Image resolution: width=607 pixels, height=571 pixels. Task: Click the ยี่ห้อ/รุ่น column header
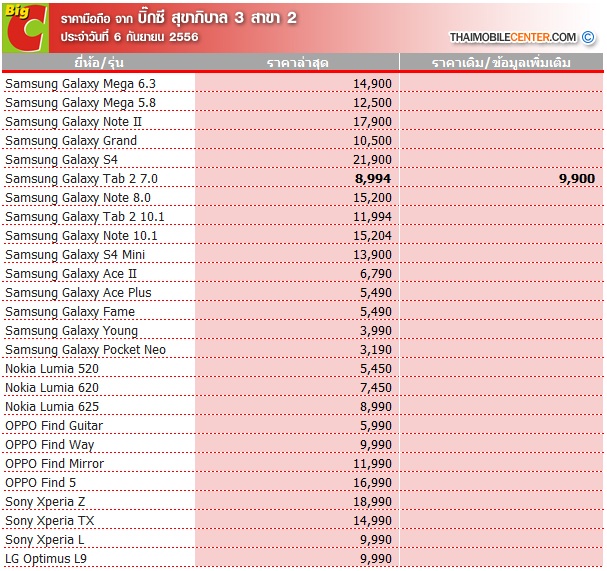coord(99,62)
